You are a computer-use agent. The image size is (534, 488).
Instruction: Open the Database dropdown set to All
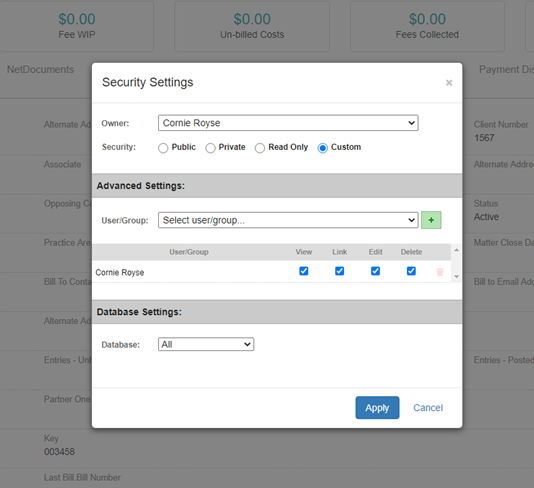point(206,344)
